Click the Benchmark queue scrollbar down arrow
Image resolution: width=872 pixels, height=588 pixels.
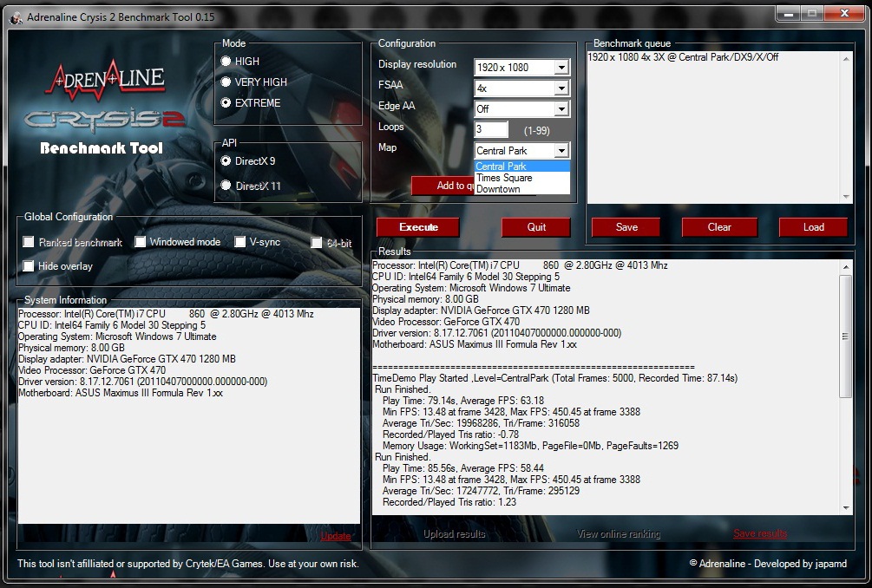pyautogui.click(x=846, y=197)
